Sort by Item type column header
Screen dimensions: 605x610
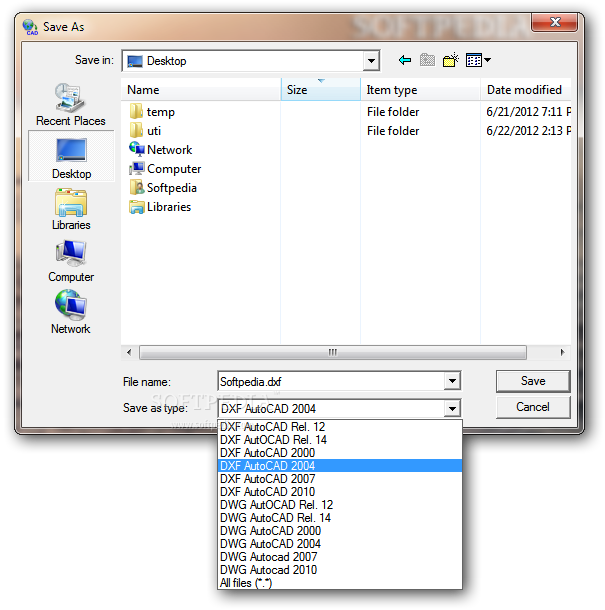(x=420, y=90)
